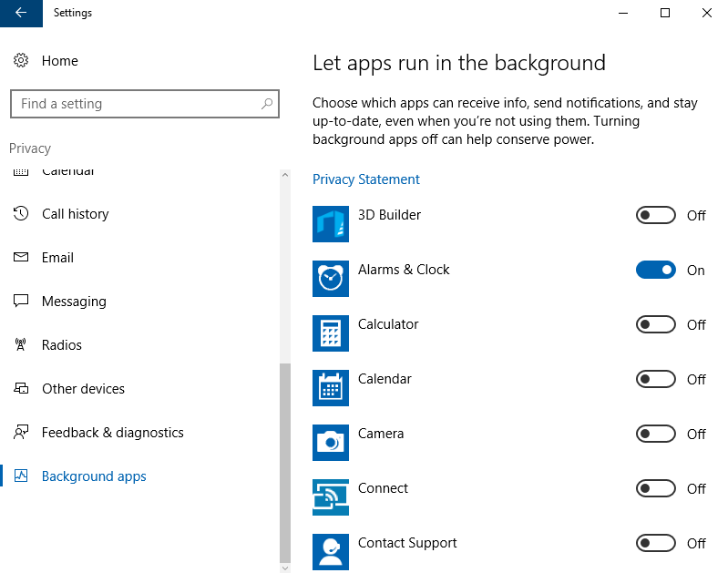Click the 3D Builder label
The height and width of the screenshot is (573, 728).
click(389, 214)
